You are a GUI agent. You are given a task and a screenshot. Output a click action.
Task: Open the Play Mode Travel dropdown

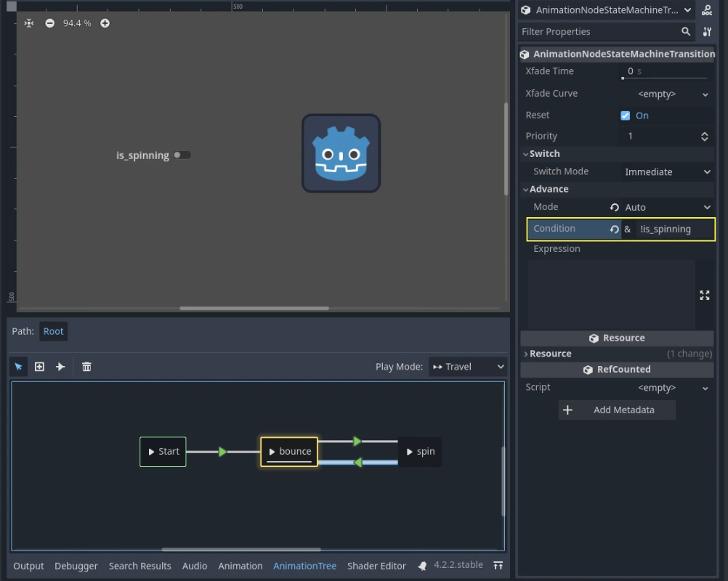467,367
